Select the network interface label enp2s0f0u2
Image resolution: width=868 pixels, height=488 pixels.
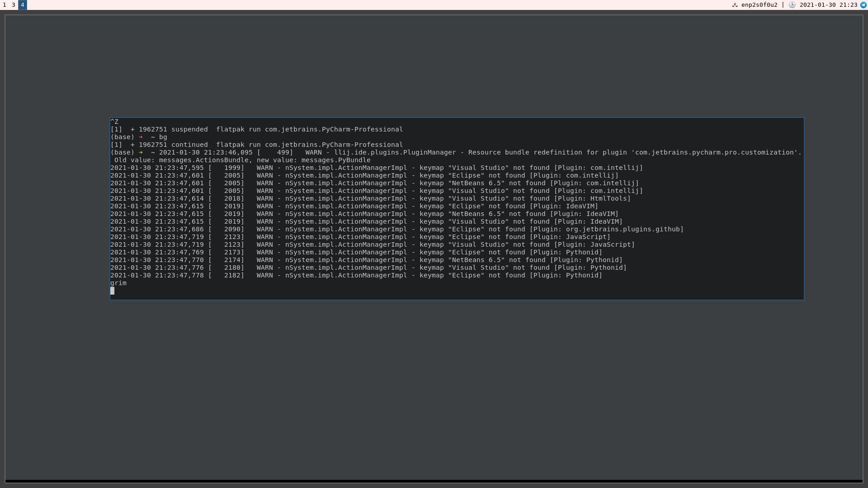(x=759, y=5)
